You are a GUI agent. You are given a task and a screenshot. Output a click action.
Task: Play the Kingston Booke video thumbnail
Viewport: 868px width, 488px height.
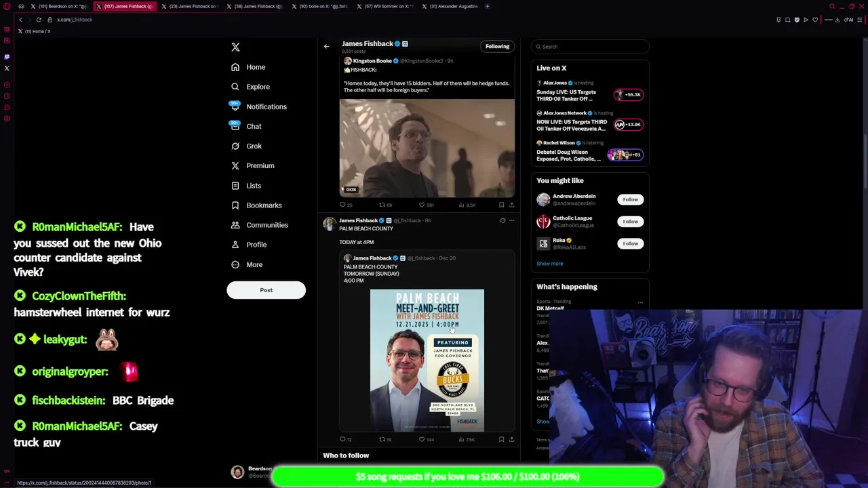tap(427, 148)
